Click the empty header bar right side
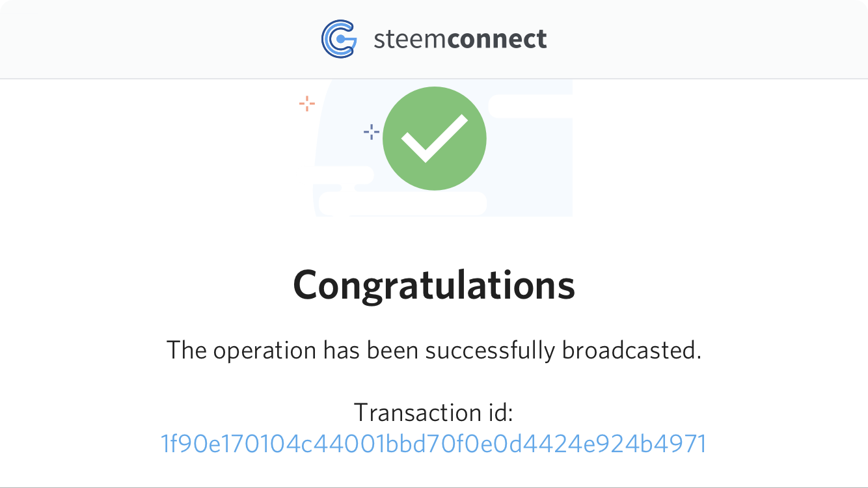The height and width of the screenshot is (488, 868). click(x=709, y=39)
